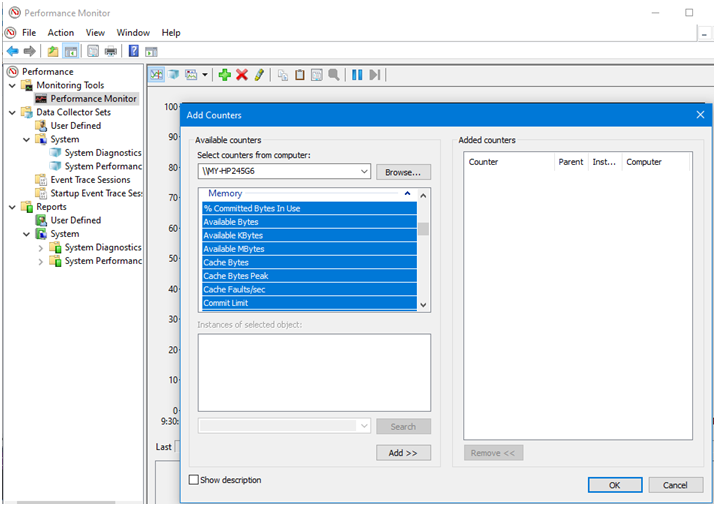The height and width of the screenshot is (506, 716).
Task: Open the File menu
Action: click(29, 32)
